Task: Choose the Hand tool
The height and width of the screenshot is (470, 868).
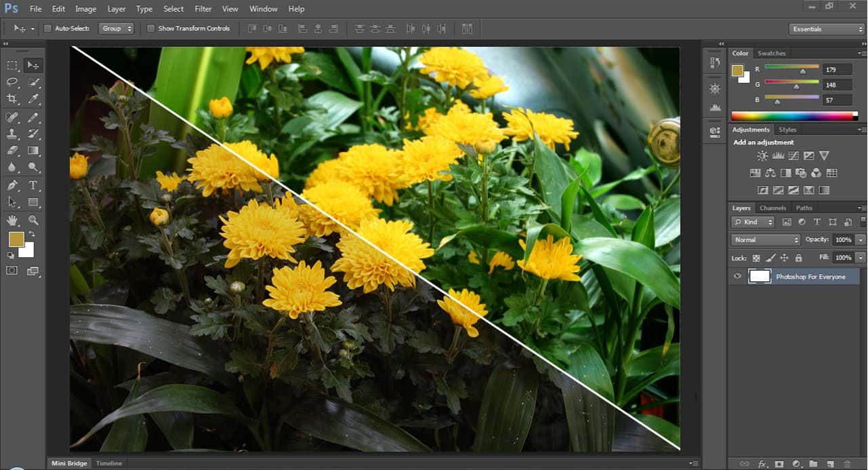Action: [12, 220]
